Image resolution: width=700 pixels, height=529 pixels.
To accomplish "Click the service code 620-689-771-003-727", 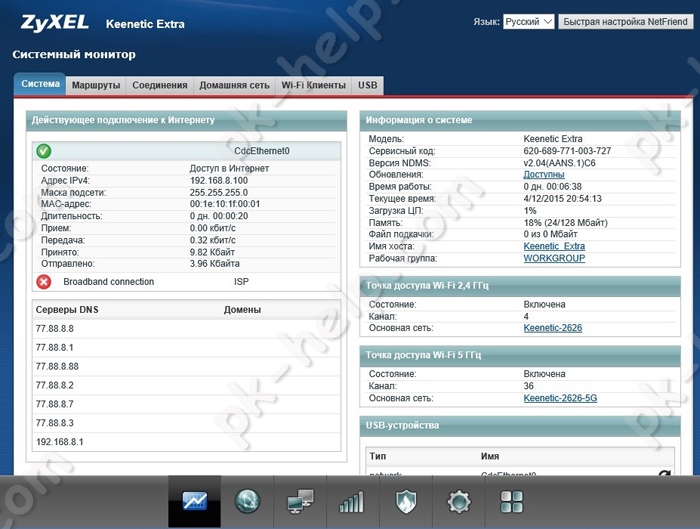I will 567,151.
